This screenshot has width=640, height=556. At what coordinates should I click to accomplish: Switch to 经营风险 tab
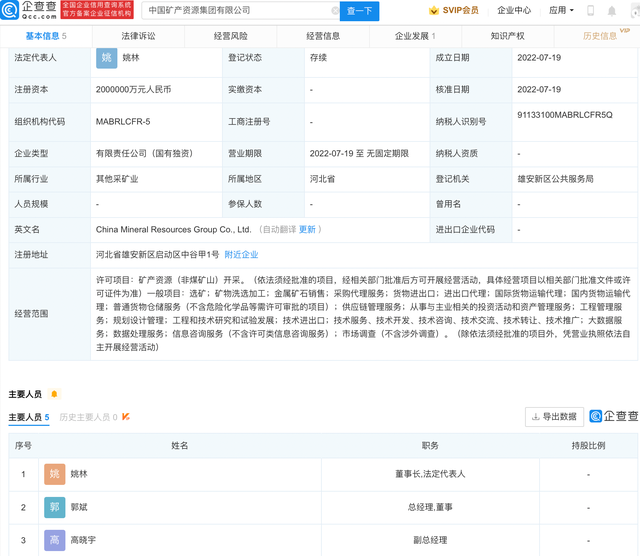click(x=231, y=36)
